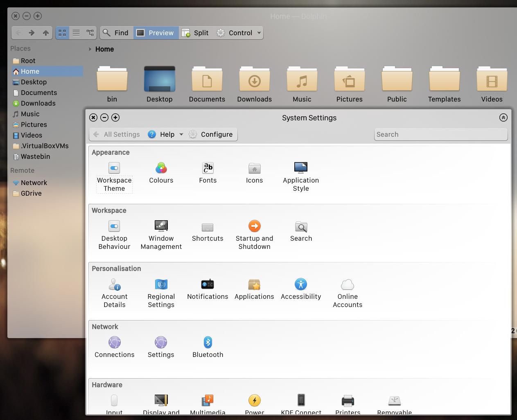Open Display and Monitor settings icon
This screenshot has width=517, height=420.
(161, 400)
